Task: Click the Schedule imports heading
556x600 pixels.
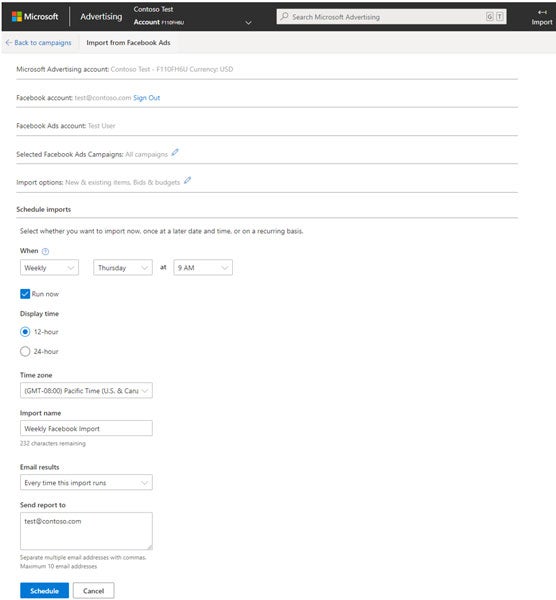Action: click(44, 209)
